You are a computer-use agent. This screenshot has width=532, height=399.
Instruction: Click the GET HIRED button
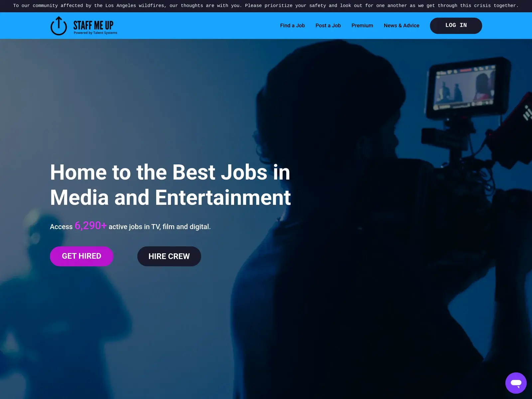click(x=81, y=256)
